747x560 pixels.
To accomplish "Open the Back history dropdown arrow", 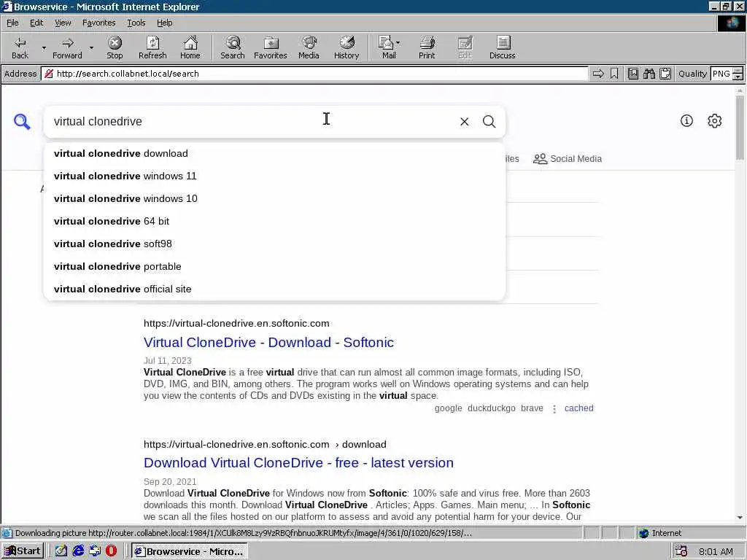I will 44,48.
